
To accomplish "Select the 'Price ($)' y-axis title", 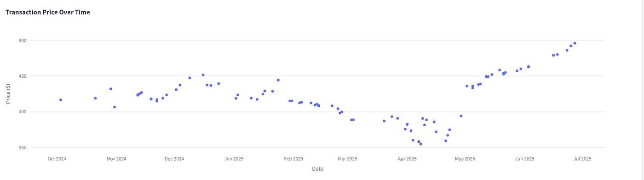I will 9,94.
